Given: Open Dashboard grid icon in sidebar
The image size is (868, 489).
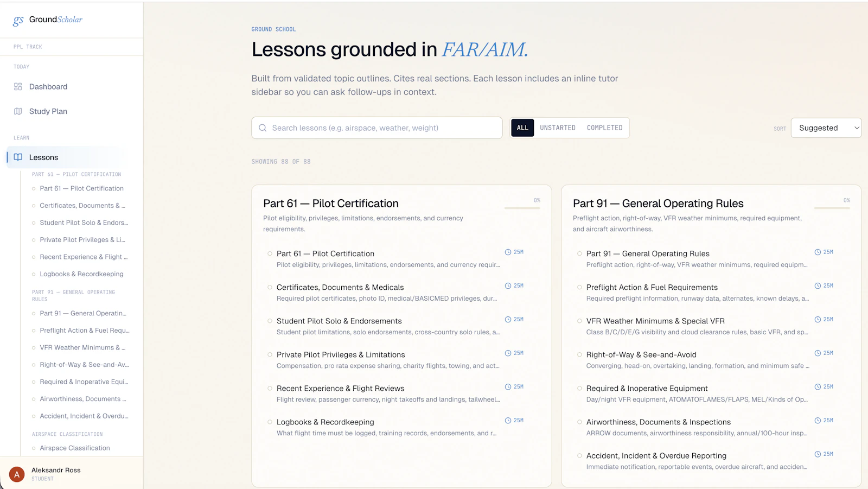Looking at the screenshot, I should (x=18, y=87).
